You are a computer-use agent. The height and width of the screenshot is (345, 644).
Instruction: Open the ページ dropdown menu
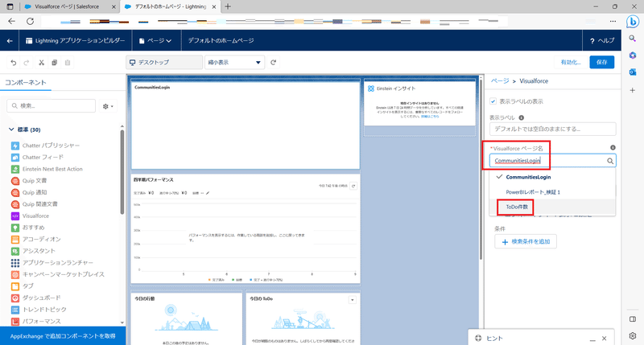(155, 41)
